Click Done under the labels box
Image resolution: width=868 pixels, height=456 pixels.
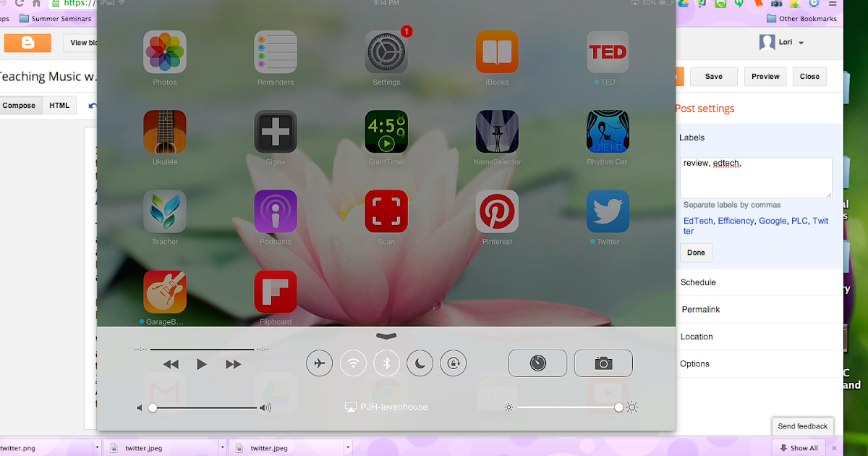click(x=696, y=253)
